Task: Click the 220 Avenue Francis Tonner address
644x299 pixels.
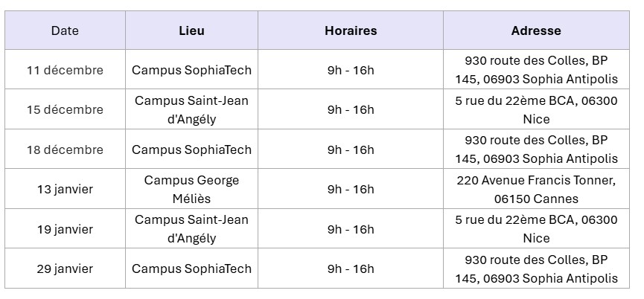Action: coord(536,189)
